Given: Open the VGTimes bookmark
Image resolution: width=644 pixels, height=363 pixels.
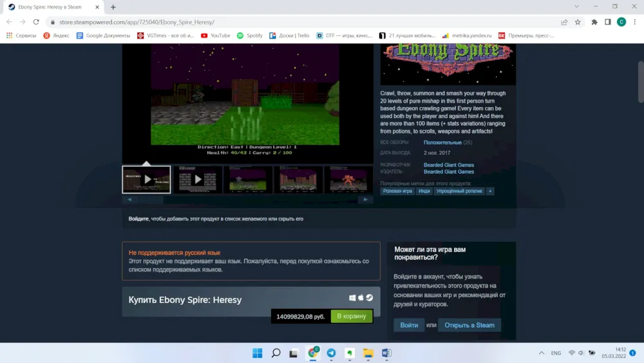Looking at the screenshot, I should (166, 35).
